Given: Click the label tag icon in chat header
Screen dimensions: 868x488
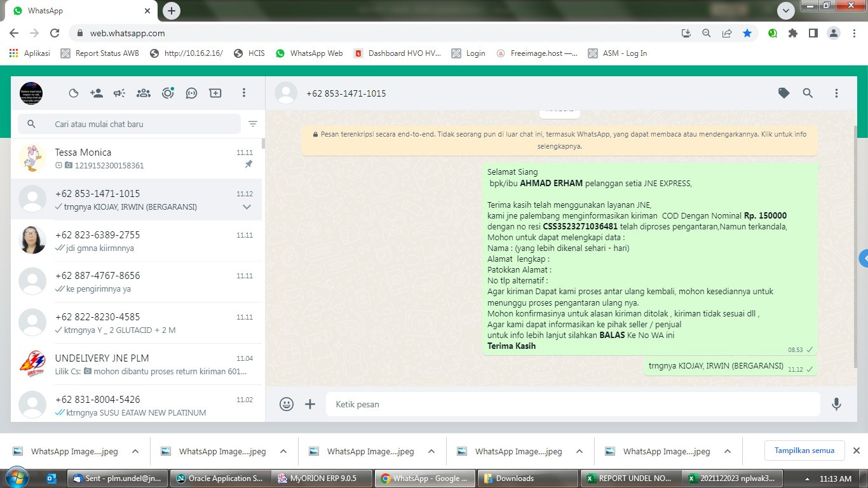Looking at the screenshot, I should (784, 93).
